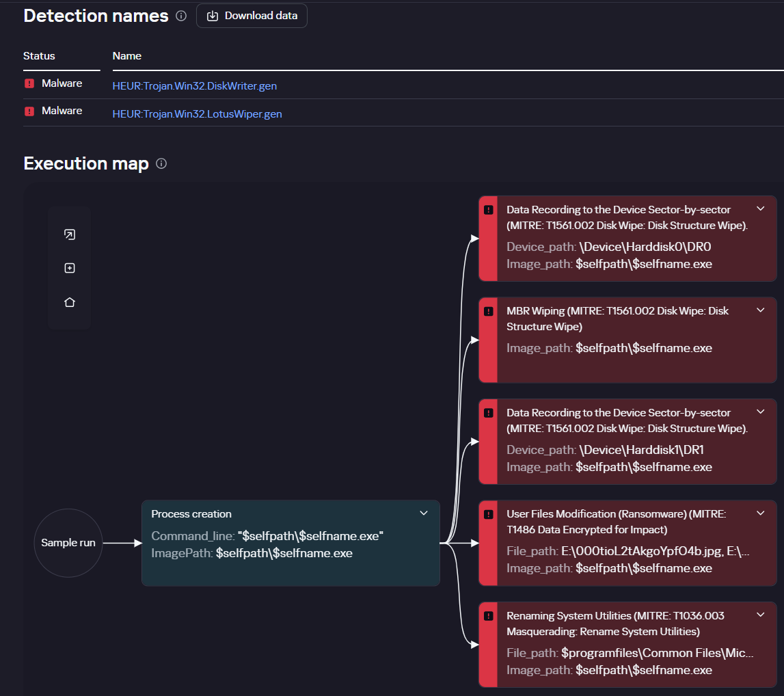Click the zoom-in plus icon in map toolbar
The height and width of the screenshot is (696, 784).
click(69, 268)
